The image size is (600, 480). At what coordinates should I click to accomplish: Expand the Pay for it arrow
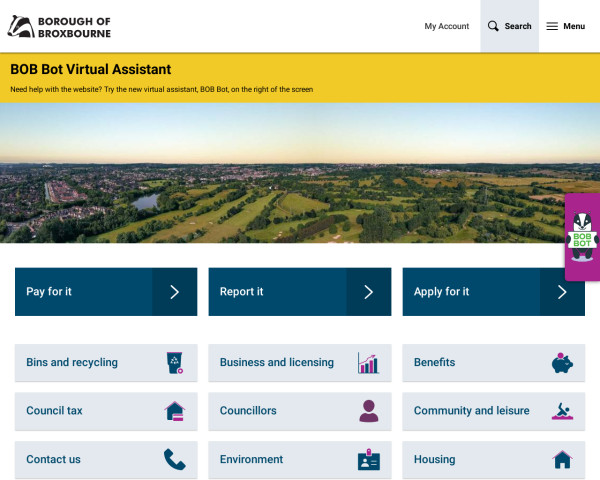click(174, 292)
